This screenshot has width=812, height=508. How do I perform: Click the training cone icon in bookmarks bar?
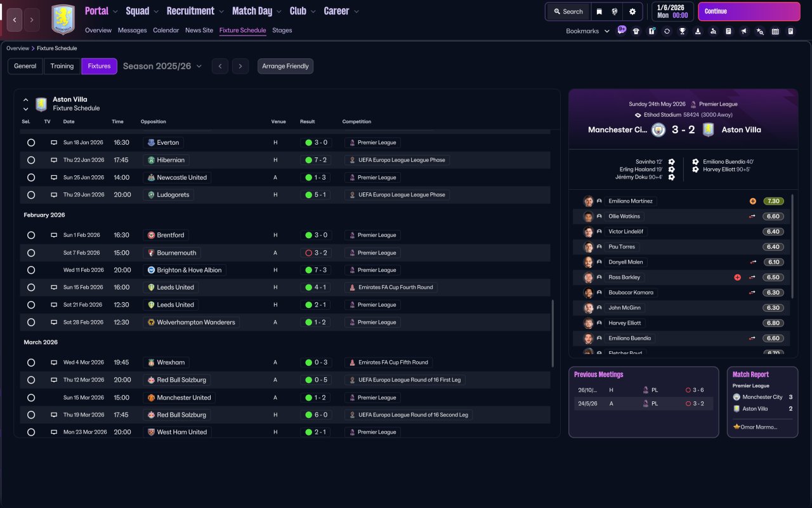[x=698, y=31]
